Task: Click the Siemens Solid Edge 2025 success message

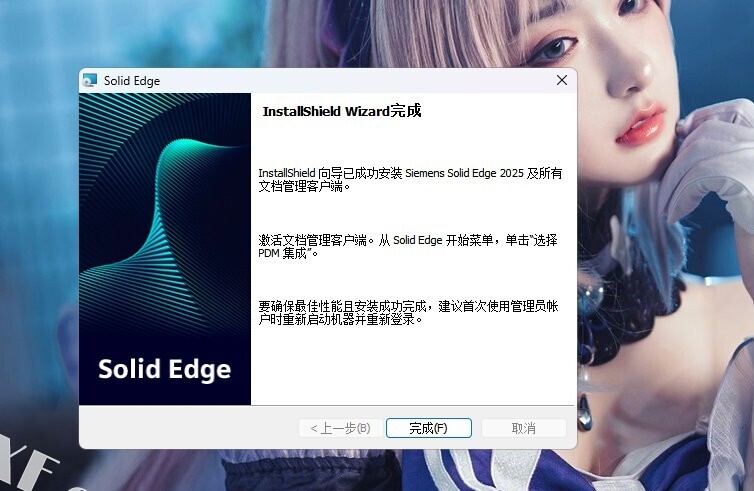Action: click(410, 179)
